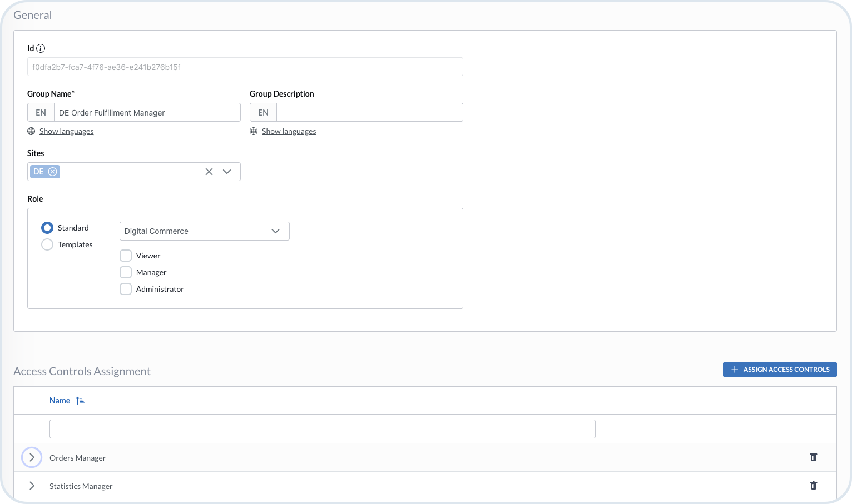852x504 pixels.
Task: Click the Name column header
Action: (x=60, y=401)
